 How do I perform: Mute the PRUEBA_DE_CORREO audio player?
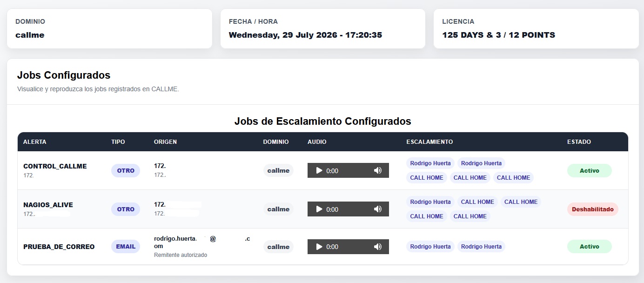(x=378, y=247)
